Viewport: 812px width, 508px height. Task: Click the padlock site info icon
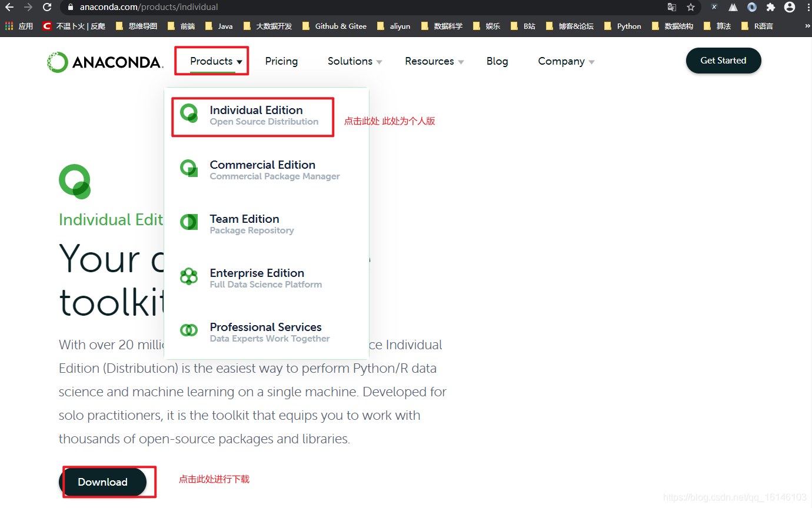(x=71, y=7)
